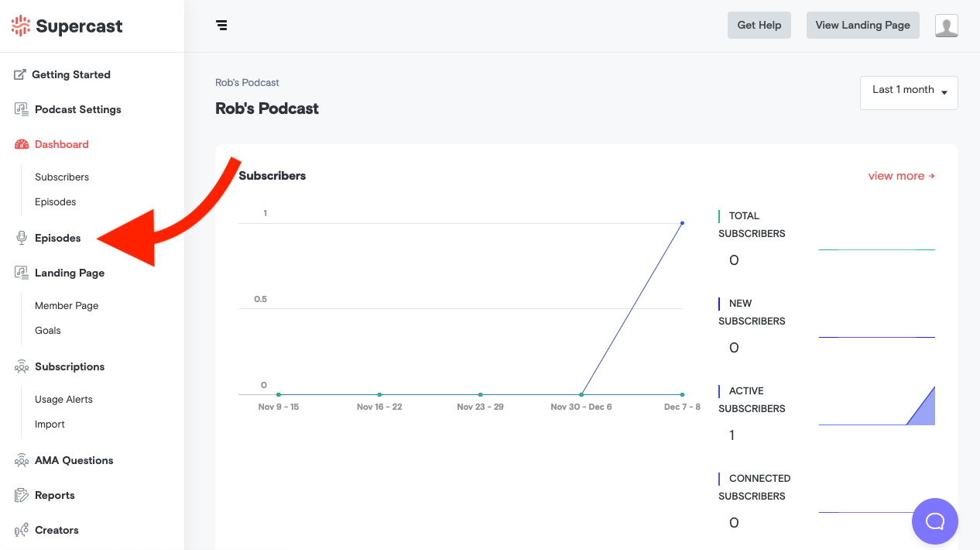Open Reports in the sidebar

tap(55, 495)
